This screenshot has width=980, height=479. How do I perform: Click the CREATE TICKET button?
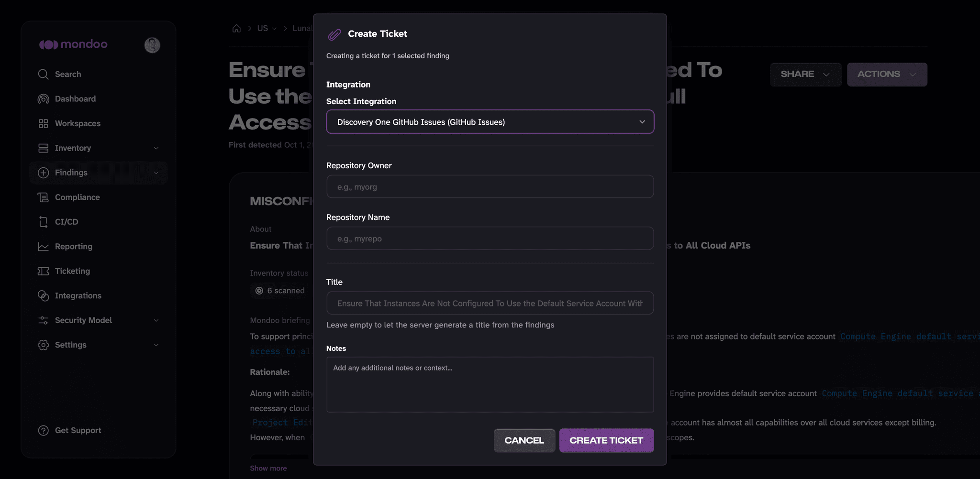point(606,440)
